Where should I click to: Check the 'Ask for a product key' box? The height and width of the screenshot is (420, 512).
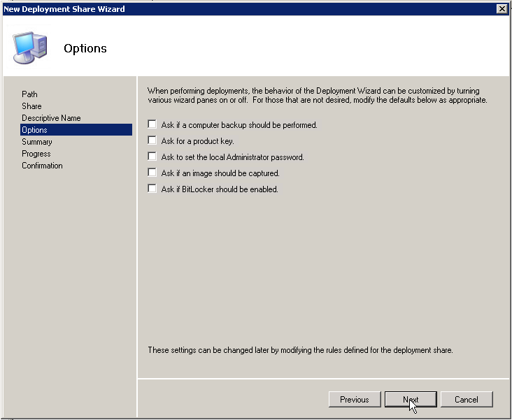[x=152, y=141]
